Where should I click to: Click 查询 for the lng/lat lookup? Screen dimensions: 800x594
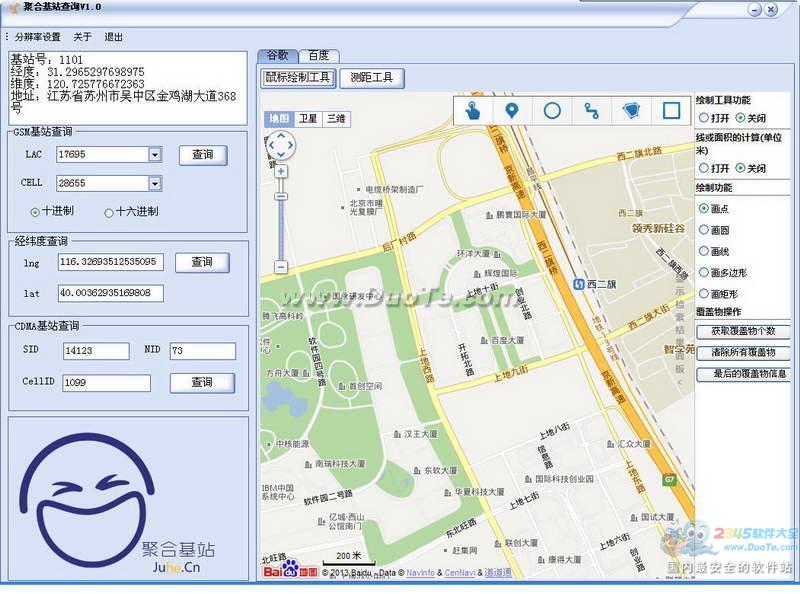[202, 262]
